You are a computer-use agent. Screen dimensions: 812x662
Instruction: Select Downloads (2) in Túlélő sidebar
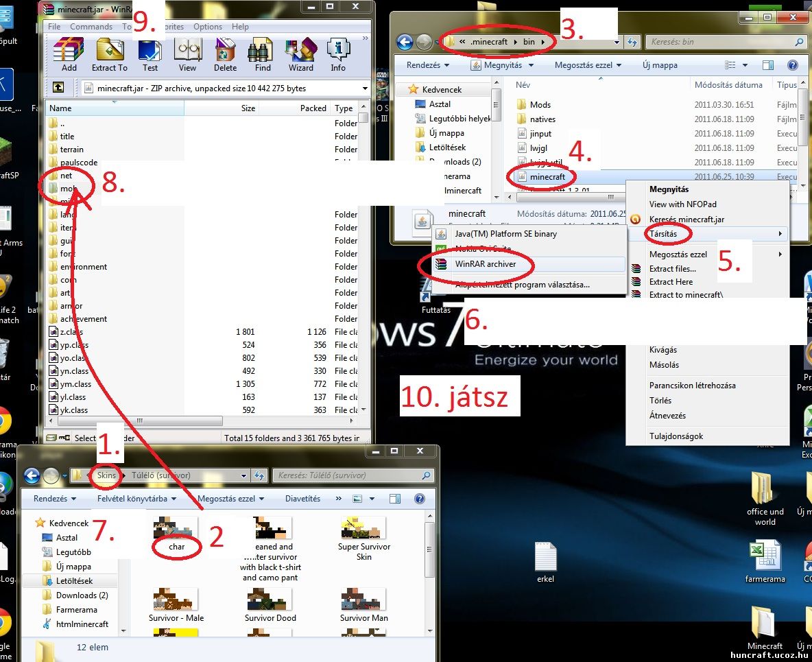(76, 595)
